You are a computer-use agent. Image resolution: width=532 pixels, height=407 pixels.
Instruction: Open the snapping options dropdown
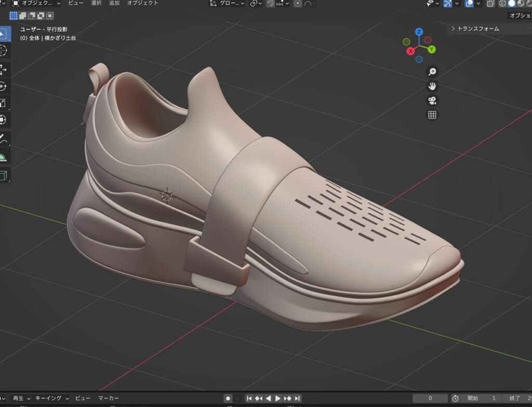[x=282, y=4]
